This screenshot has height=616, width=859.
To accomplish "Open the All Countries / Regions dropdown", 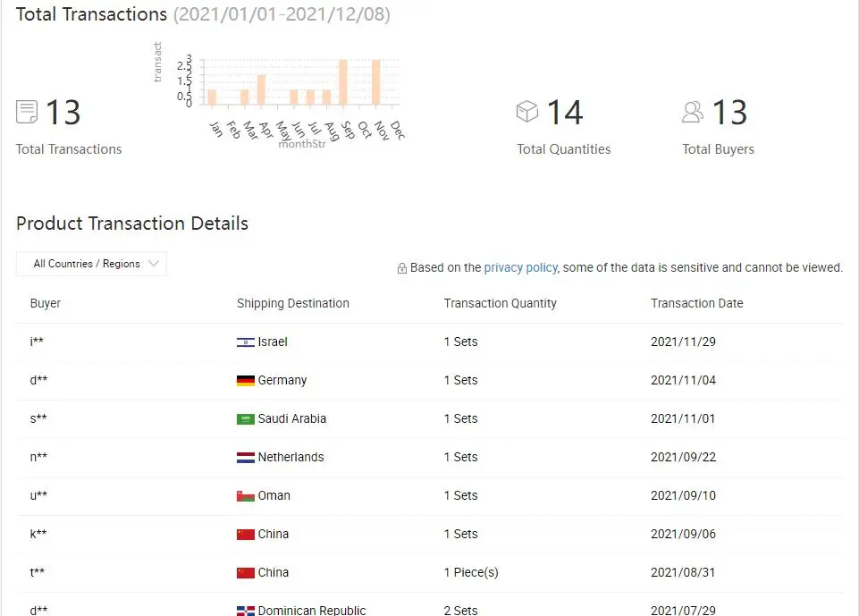I will click(x=91, y=264).
